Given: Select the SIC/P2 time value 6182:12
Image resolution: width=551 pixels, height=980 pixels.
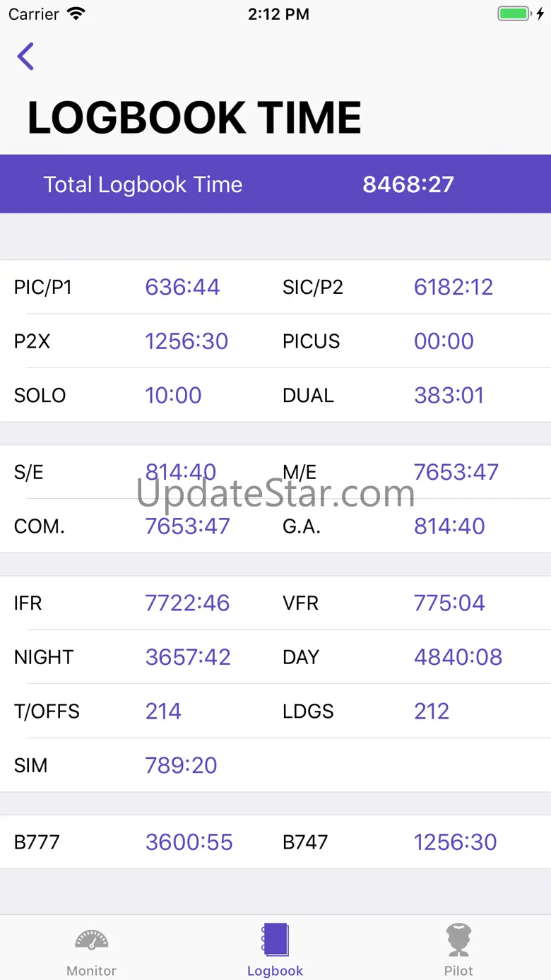Looking at the screenshot, I should tap(454, 287).
